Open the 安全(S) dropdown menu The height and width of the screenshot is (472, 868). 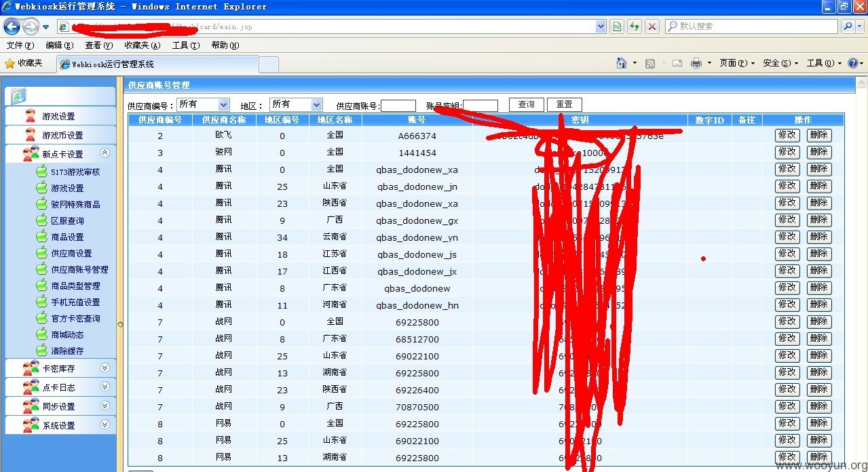pos(780,63)
